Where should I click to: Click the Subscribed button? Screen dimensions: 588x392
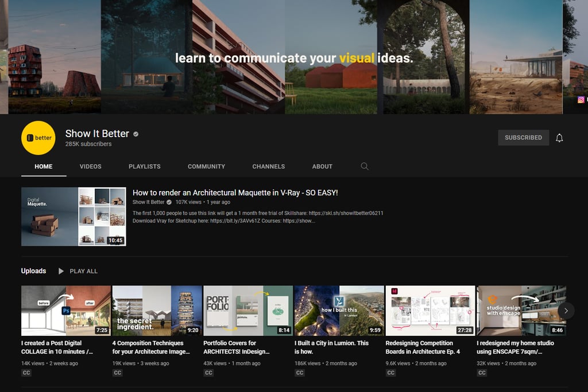[x=523, y=138]
